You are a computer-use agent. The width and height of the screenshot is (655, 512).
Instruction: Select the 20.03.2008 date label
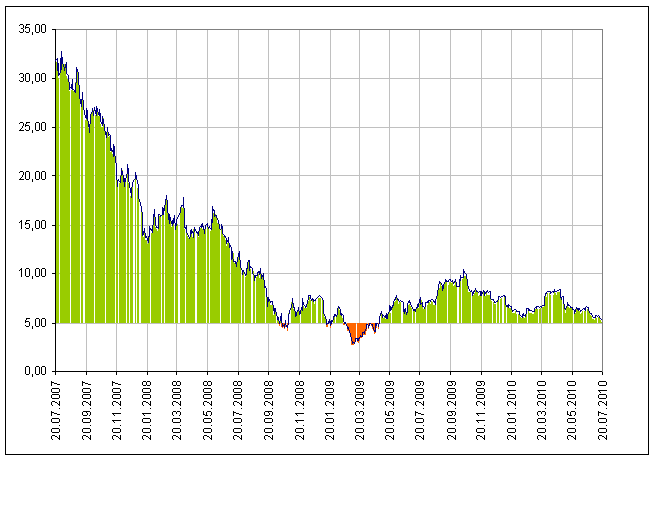tap(177, 410)
